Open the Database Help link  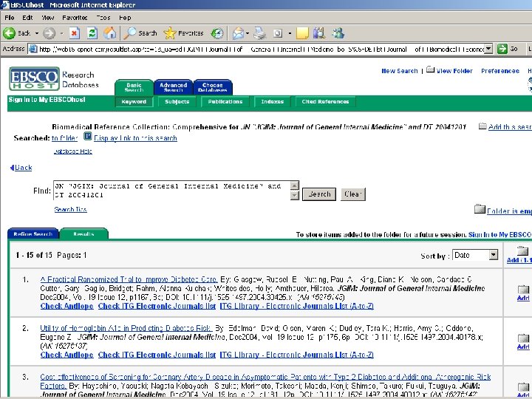click(72, 151)
